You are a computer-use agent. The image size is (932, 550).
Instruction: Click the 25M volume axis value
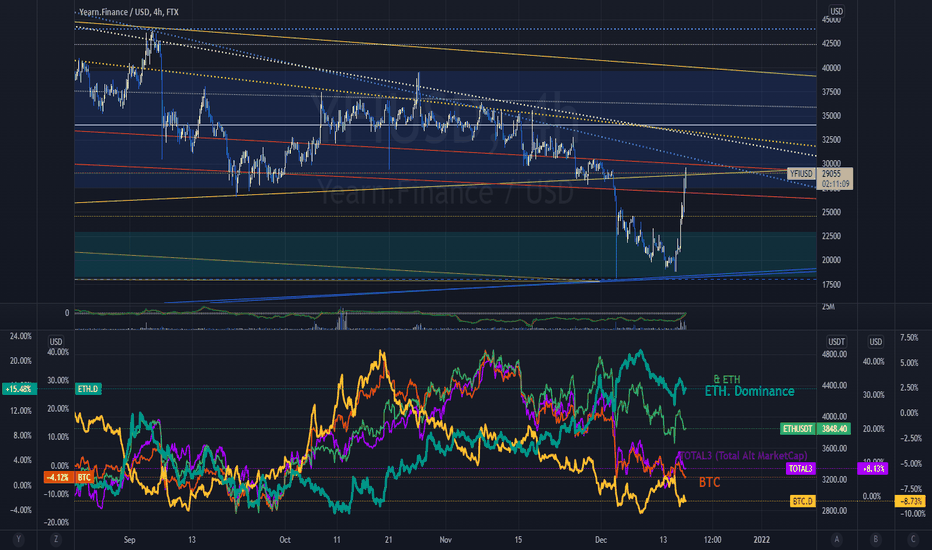pos(828,307)
